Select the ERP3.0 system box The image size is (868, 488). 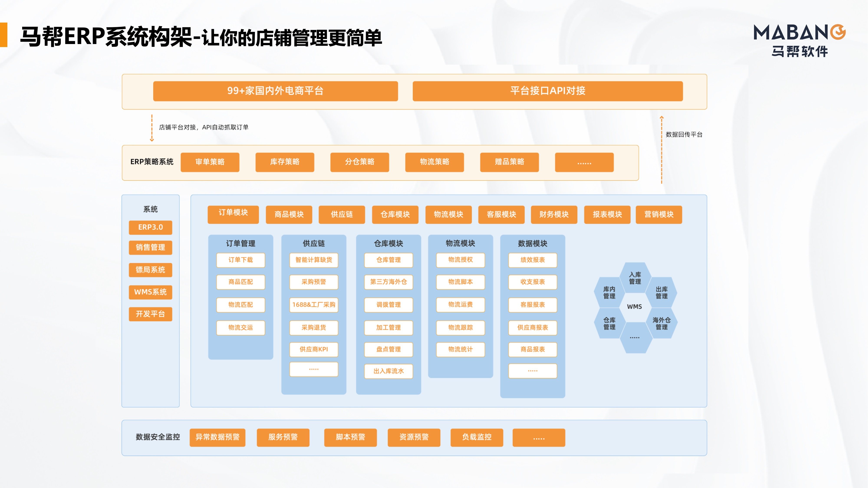pos(150,227)
